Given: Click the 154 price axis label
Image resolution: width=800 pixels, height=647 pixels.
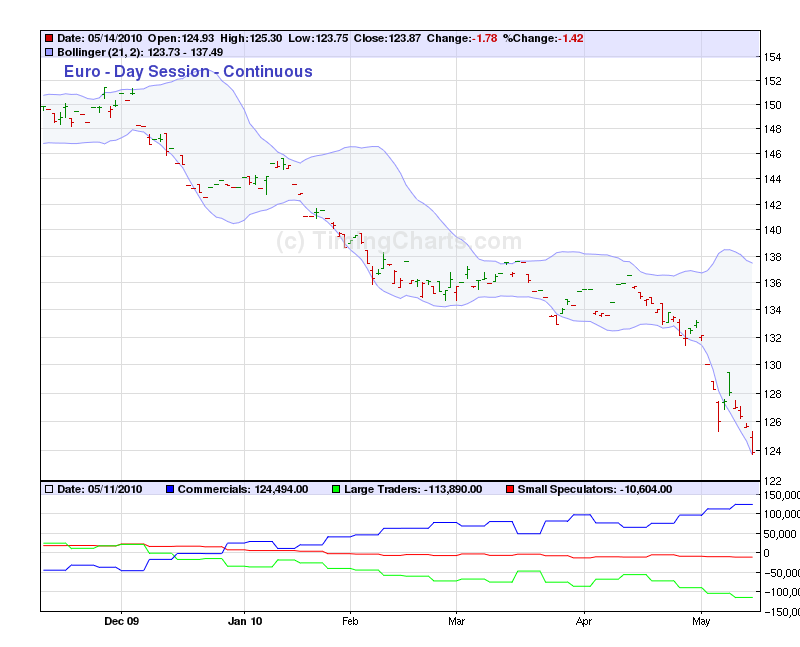Looking at the screenshot, I should coord(771,56).
